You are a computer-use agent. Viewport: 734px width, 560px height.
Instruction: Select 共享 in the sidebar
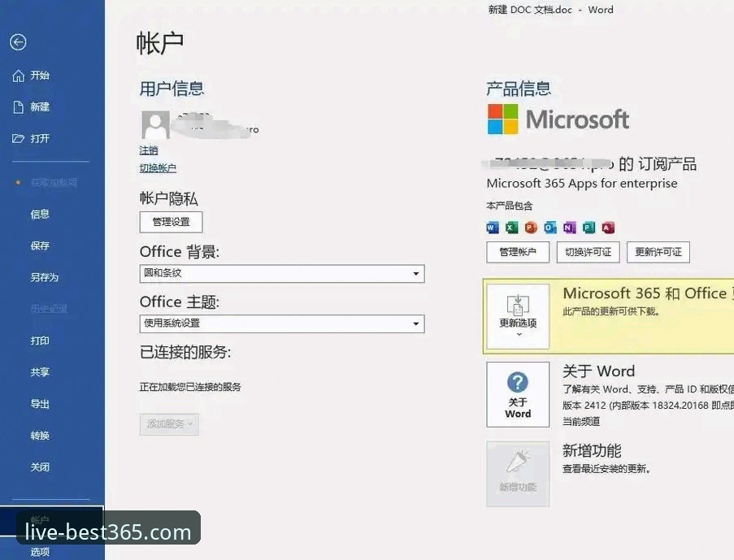tap(40, 372)
